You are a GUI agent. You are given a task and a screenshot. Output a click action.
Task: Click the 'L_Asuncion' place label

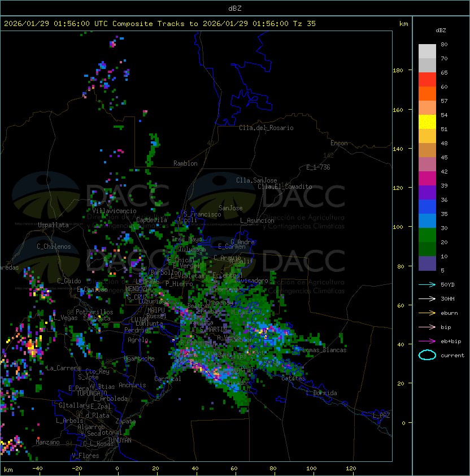[257, 220]
